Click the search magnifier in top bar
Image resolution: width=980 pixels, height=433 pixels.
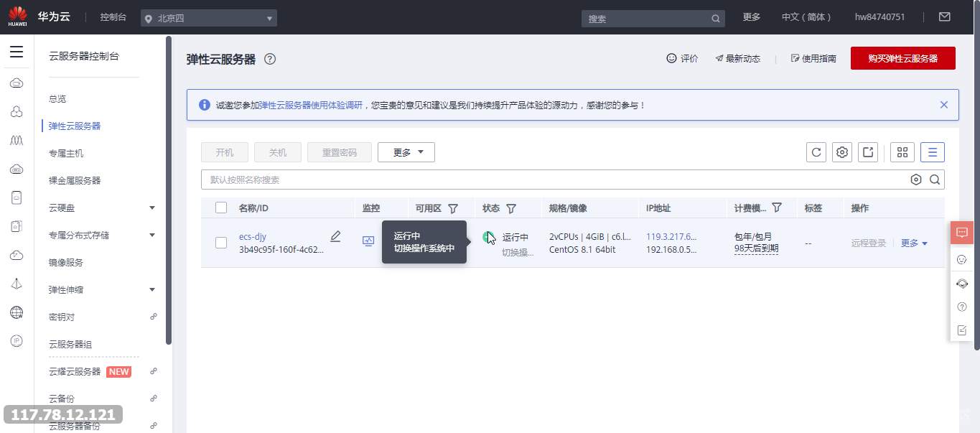716,19
